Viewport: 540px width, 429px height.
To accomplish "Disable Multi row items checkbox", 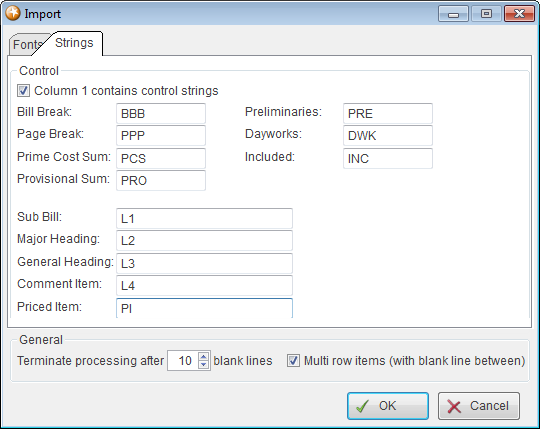I will coord(293,361).
